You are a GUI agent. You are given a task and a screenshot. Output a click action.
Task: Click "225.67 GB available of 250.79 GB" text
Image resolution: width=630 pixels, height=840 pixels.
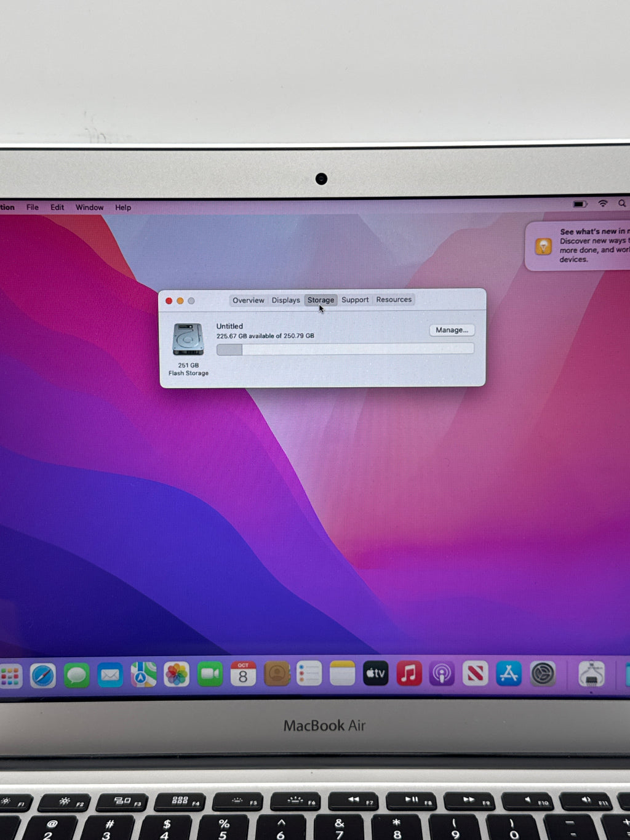click(x=265, y=336)
